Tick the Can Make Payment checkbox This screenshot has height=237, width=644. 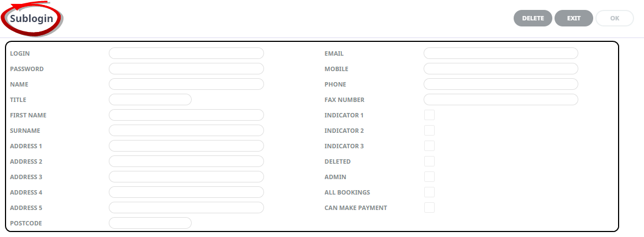click(x=429, y=208)
